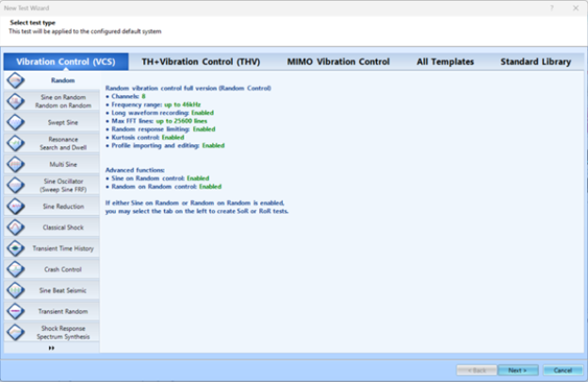The image size is (588, 382).
Task: Open the MIMO Vibration Control tab
Action: click(x=338, y=62)
